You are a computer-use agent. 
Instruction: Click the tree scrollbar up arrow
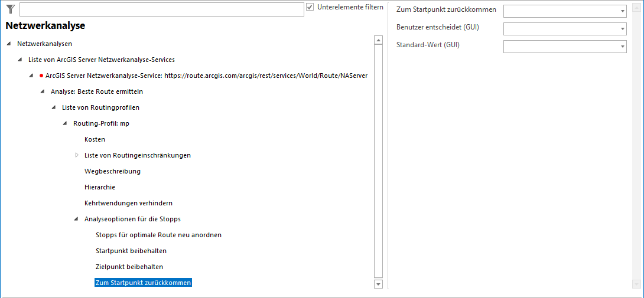pyautogui.click(x=378, y=41)
